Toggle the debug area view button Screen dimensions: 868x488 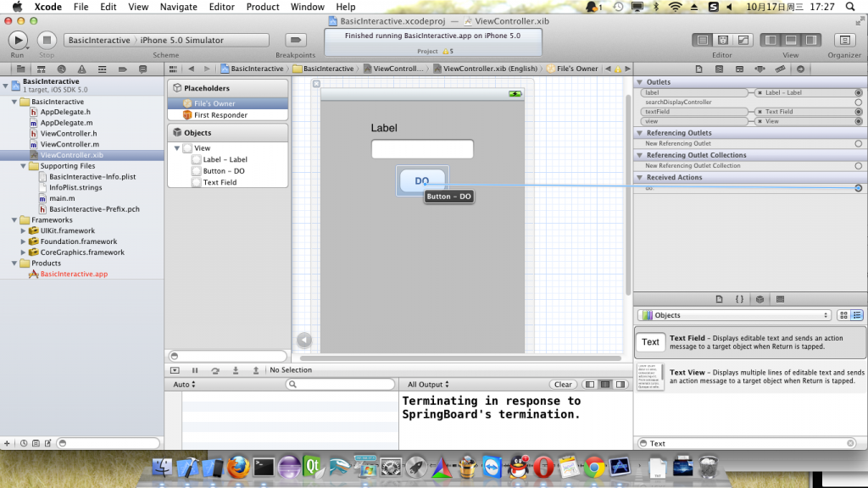[x=791, y=40]
